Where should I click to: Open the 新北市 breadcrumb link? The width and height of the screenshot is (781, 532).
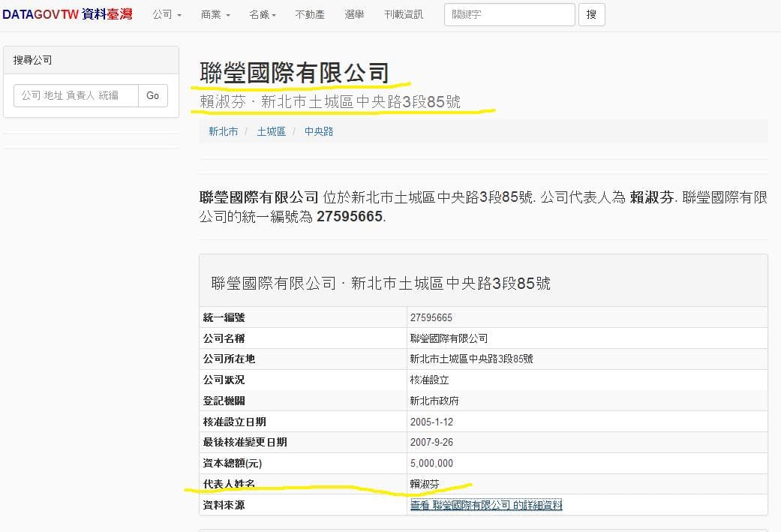(x=223, y=131)
